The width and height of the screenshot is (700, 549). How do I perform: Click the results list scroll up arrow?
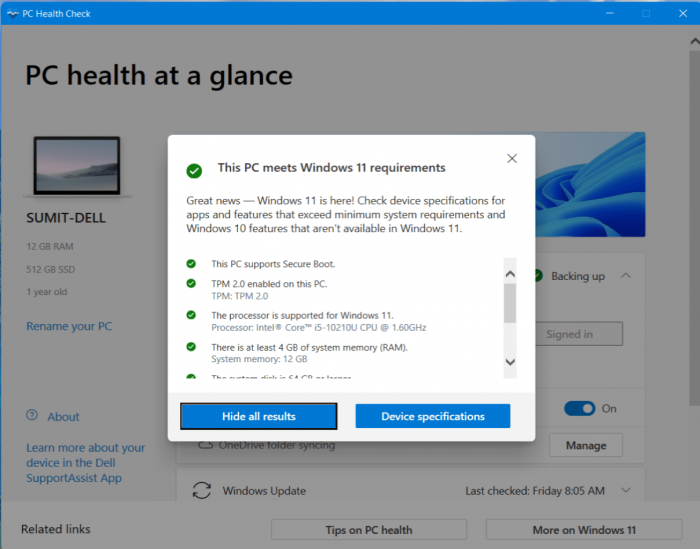(x=510, y=274)
